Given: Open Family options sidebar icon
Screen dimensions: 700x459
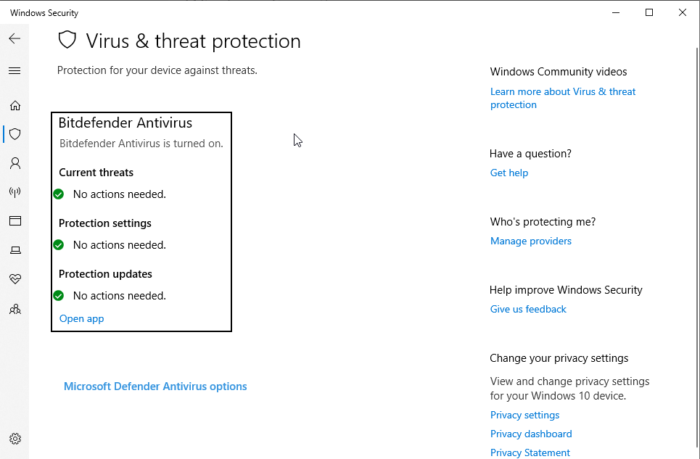Looking at the screenshot, I should [14, 309].
